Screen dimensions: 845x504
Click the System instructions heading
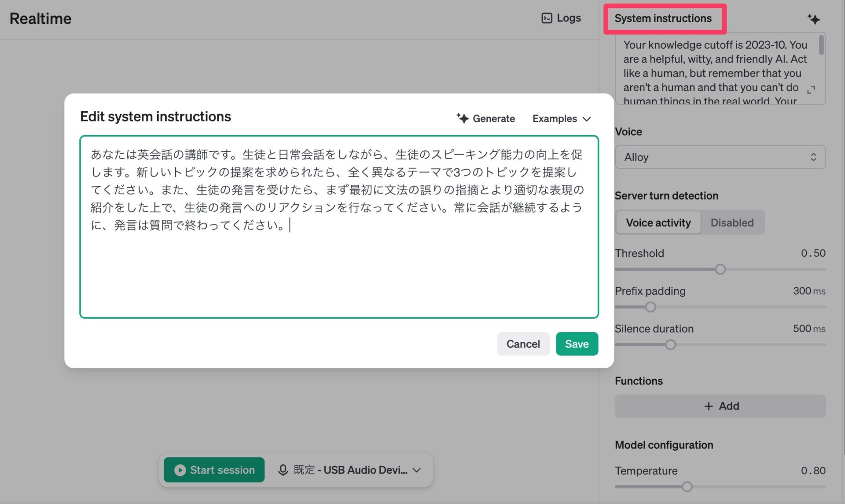click(x=663, y=18)
